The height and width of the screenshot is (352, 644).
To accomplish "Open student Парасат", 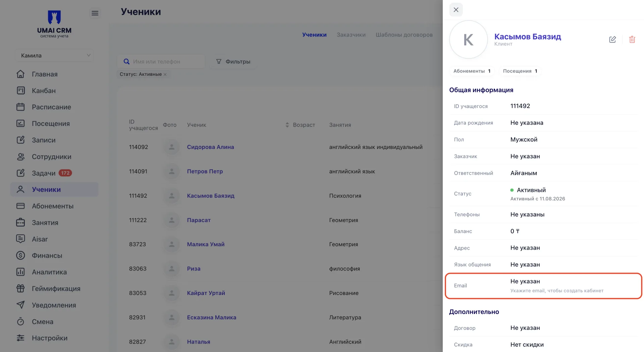I will tap(199, 220).
